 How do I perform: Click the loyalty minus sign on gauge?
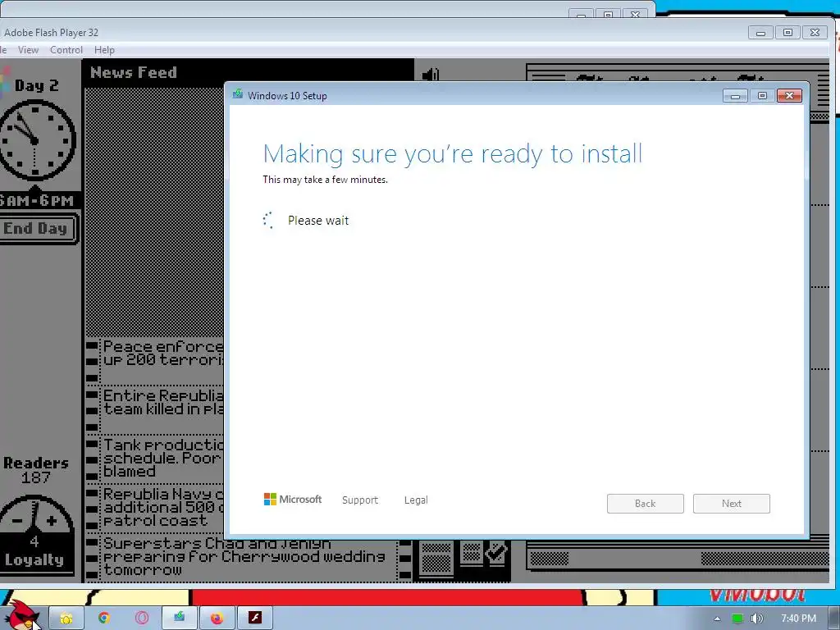click(x=16, y=521)
